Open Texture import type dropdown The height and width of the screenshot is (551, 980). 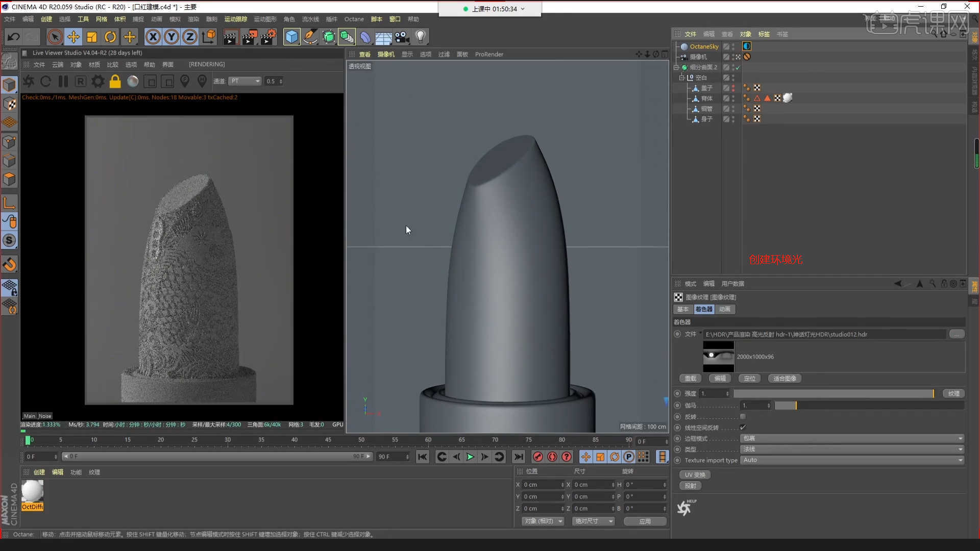tap(852, 460)
